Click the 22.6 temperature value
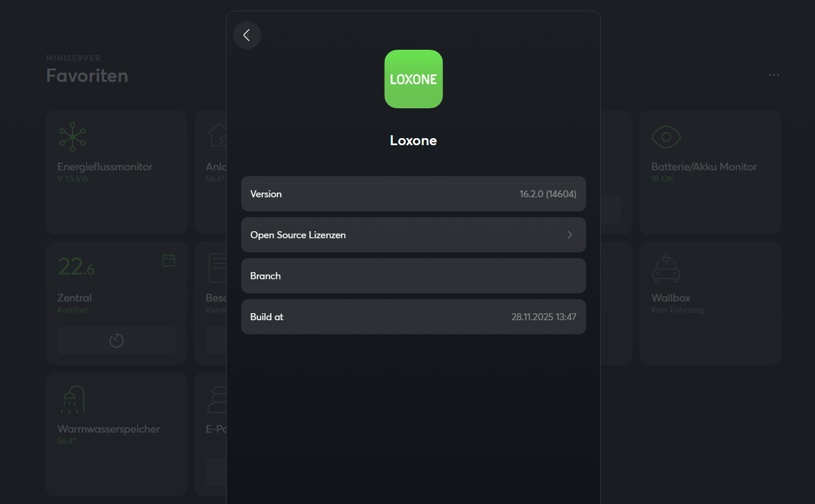 point(76,267)
